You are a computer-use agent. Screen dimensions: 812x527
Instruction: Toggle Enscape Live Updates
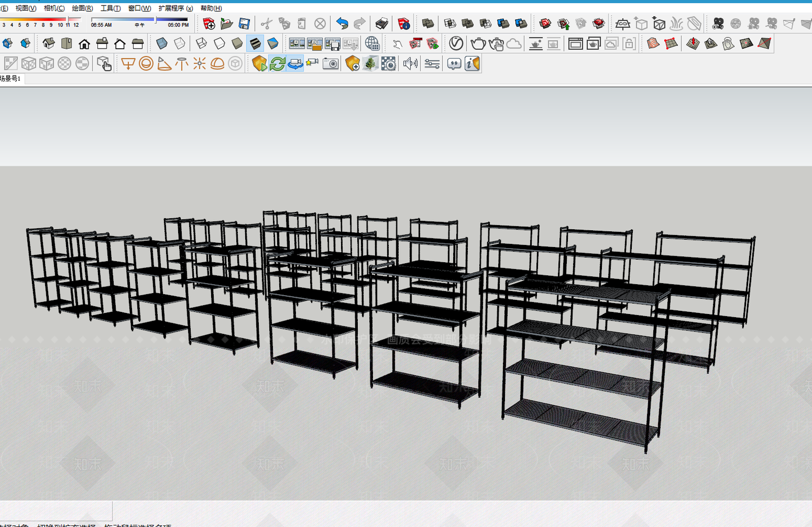coord(278,64)
